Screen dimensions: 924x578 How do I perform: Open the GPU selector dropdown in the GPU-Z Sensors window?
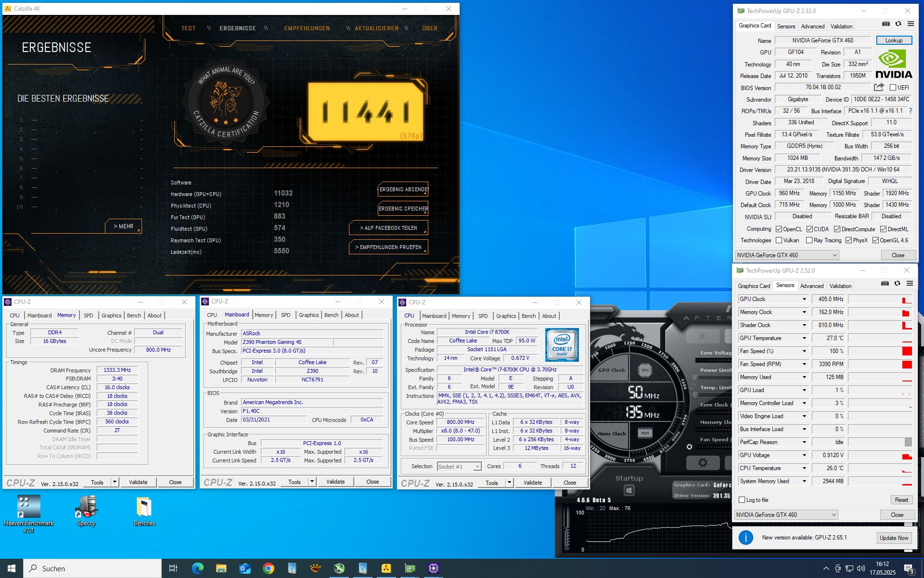tap(786, 515)
